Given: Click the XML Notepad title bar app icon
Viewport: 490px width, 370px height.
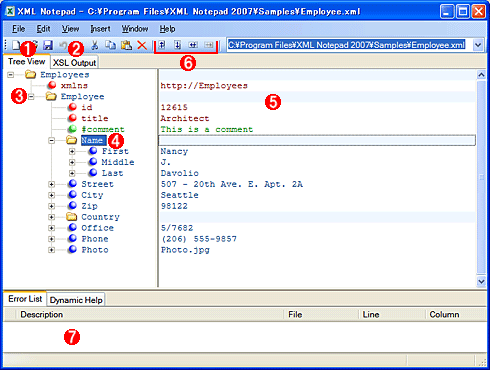Looking at the screenshot, I should point(10,12).
